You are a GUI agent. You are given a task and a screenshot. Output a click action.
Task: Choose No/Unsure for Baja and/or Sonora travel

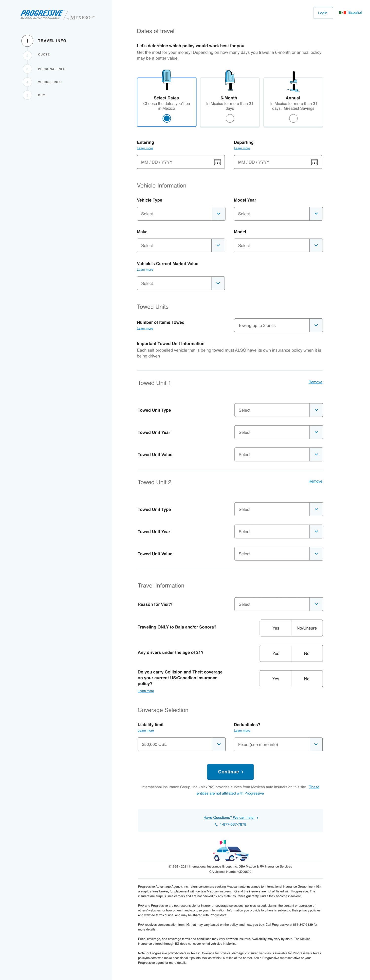click(x=307, y=628)
